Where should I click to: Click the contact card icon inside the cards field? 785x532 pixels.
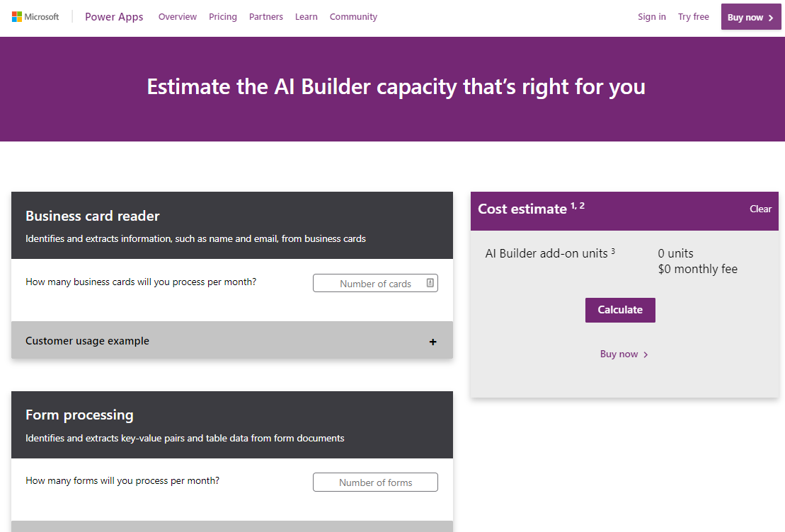coord(430,283)
